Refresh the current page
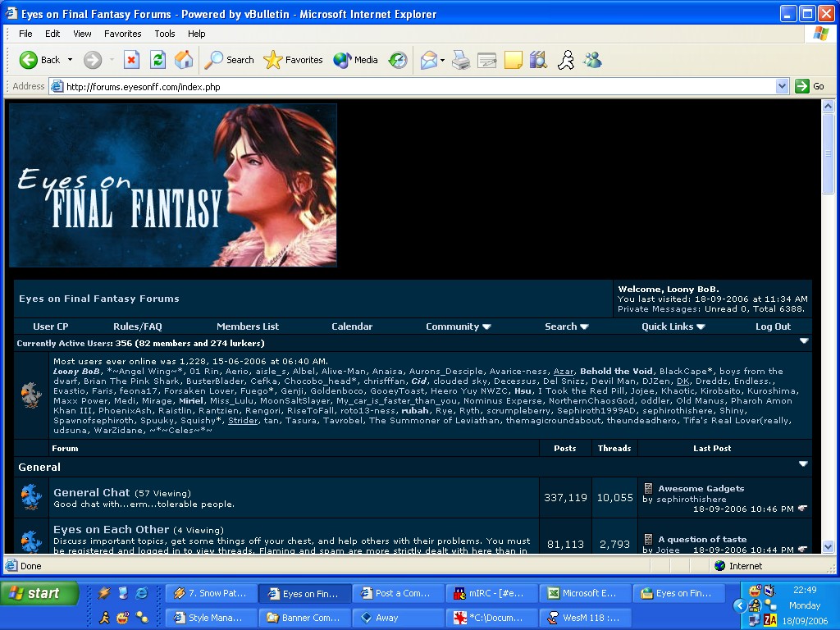 pyautogui.click(x=157, y=59)
